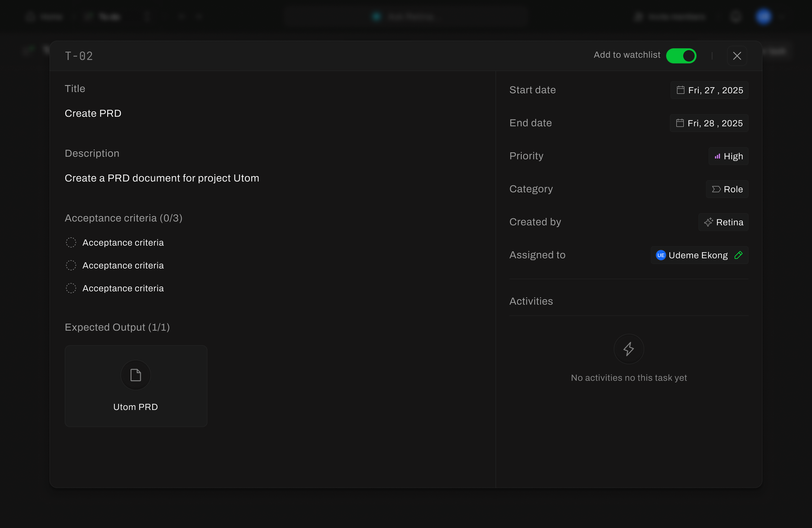
Task: Check the second Acceptance criteria circle
Action: click(71, 266)
